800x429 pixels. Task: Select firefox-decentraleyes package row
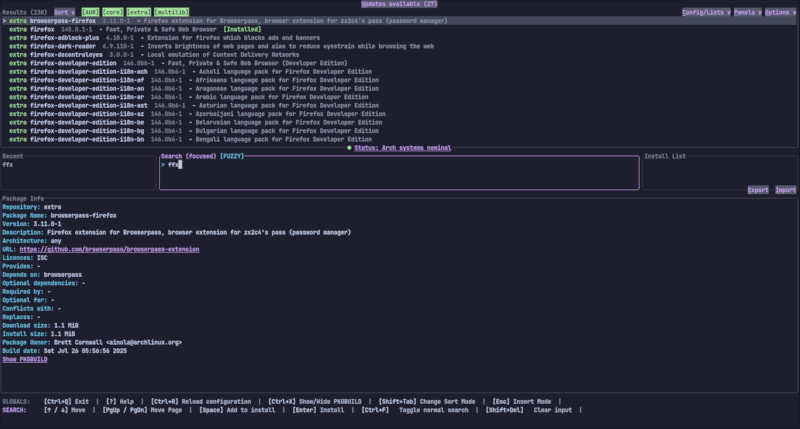tap(399, 55)
